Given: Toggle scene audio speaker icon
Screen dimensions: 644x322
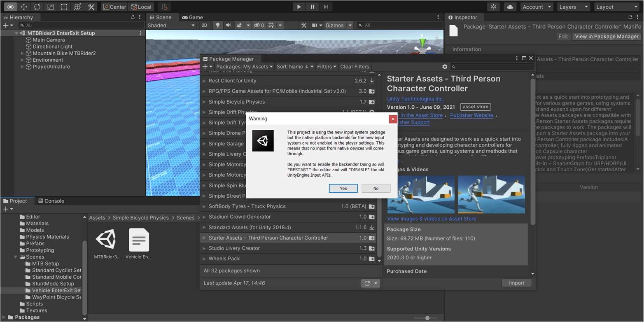Looking at the screenshot, I should (x=229, y=25).
